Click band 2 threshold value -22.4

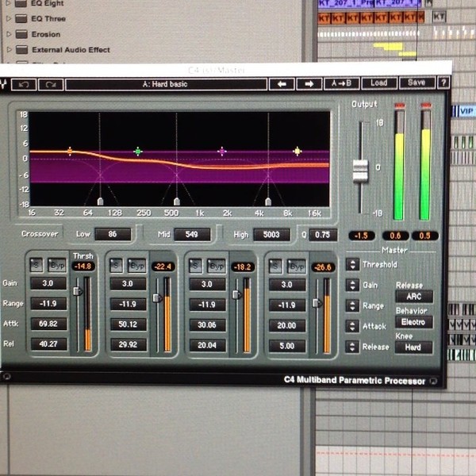pos(163,267)
